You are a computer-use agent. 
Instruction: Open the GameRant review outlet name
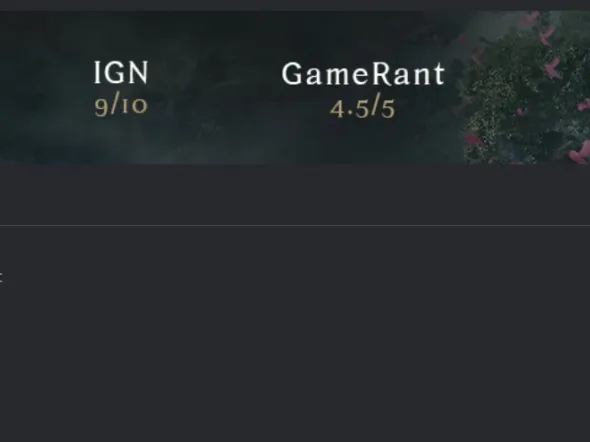363,74
